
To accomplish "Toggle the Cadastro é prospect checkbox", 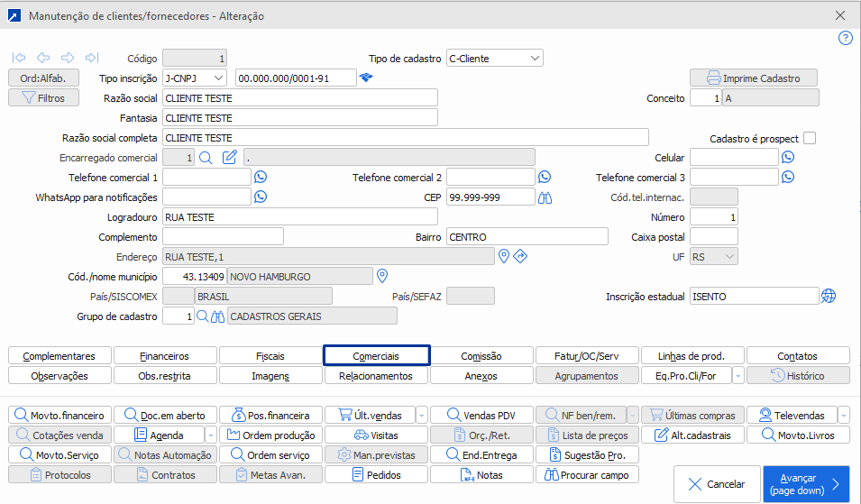I will coord(810,138).
